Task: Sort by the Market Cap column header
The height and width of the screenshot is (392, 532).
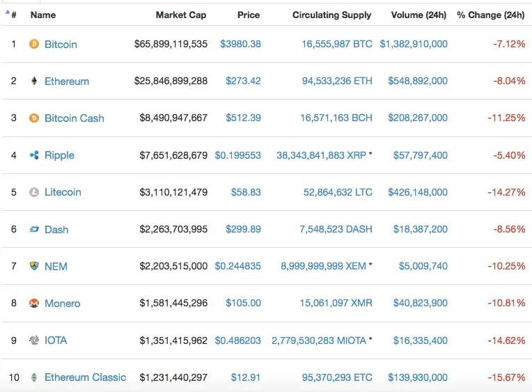Action: (181, 15)
